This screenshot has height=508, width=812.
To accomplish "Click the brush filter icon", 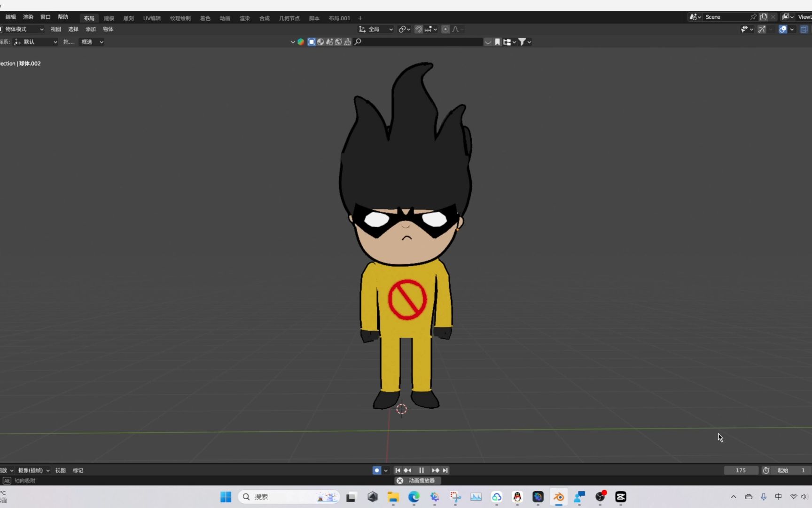I will point(347,42).
